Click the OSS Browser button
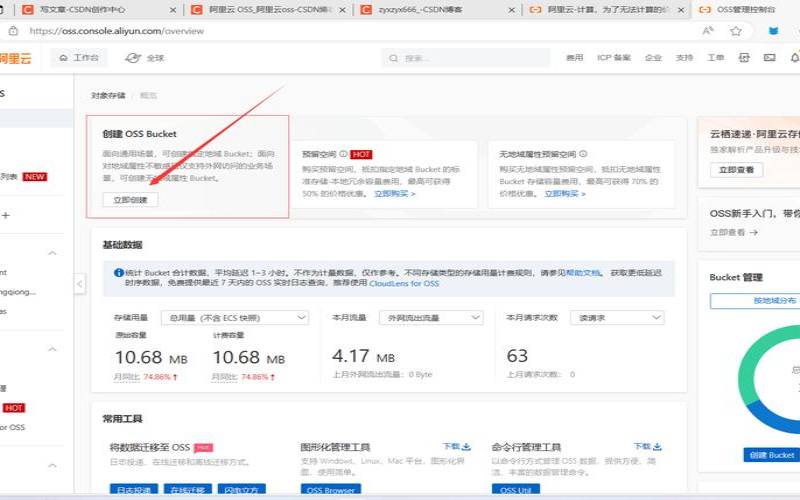Viewport: 800px width, 500px height. pyautogui.click(x=331, y=490)
